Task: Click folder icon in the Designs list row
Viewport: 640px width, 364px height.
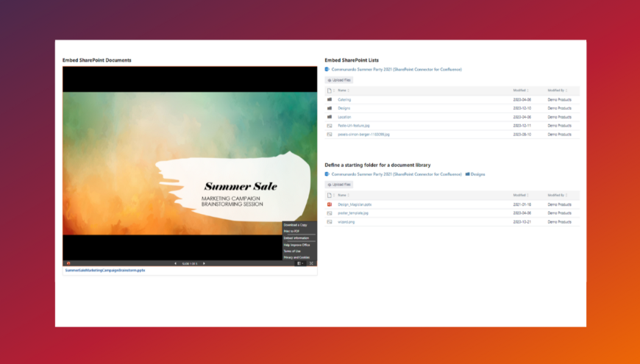Action: click(330, 108)
